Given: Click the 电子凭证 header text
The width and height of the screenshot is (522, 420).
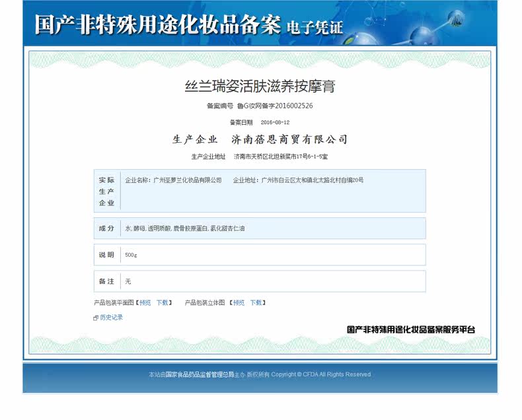Looking at the screenshot, I should click(x=315, y=27).
